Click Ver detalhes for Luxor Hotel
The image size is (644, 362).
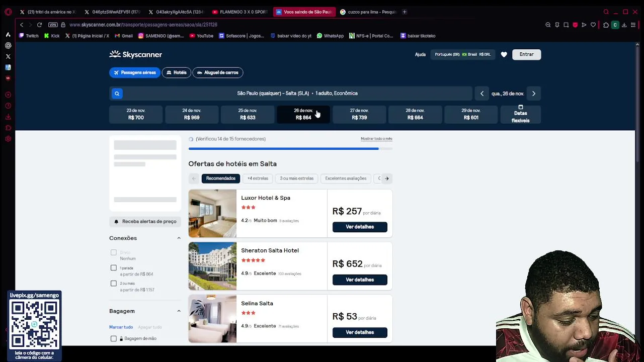[x=360, y=227]
